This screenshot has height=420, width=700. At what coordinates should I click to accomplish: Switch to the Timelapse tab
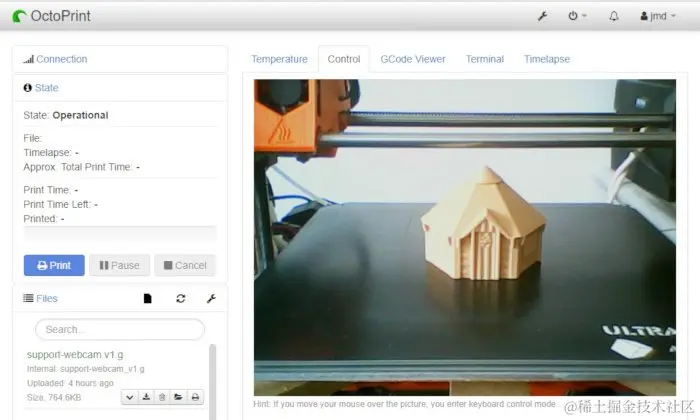tap(547, 59)
